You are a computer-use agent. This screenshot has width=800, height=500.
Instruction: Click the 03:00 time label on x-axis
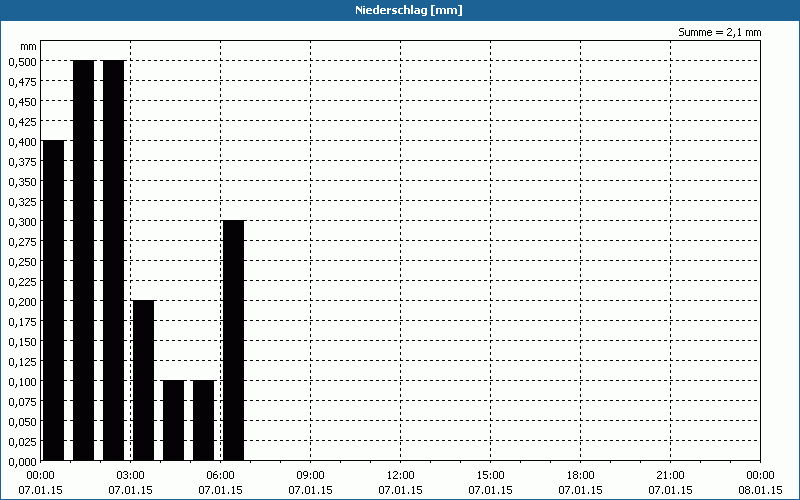click(131, 476)
